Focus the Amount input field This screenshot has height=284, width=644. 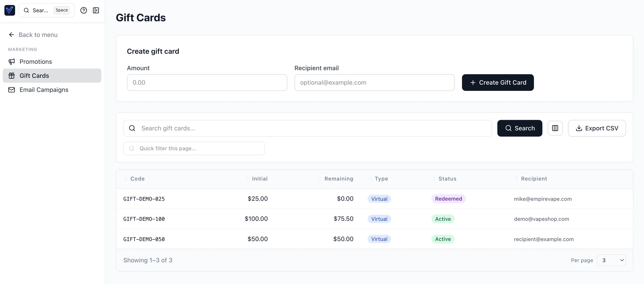point(207,83)
